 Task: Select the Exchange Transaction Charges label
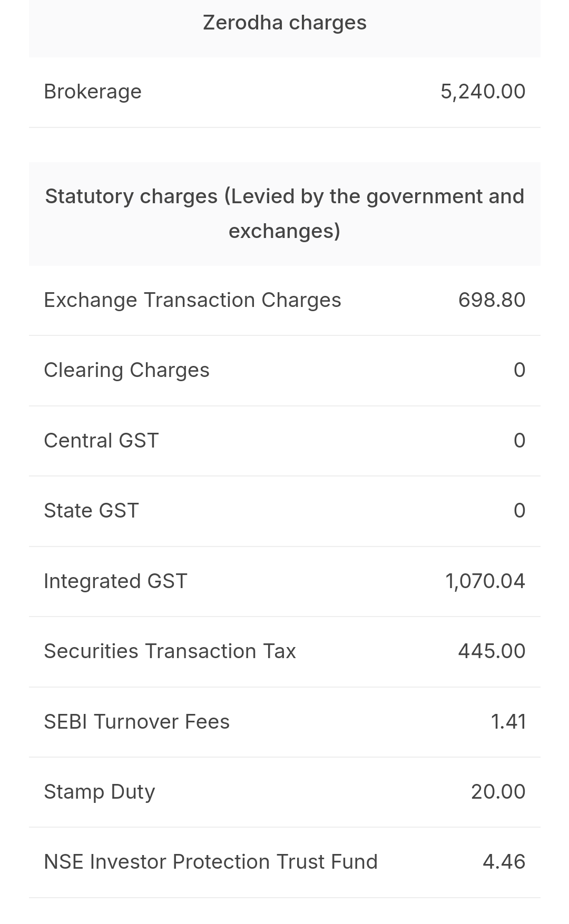(192, 300)
